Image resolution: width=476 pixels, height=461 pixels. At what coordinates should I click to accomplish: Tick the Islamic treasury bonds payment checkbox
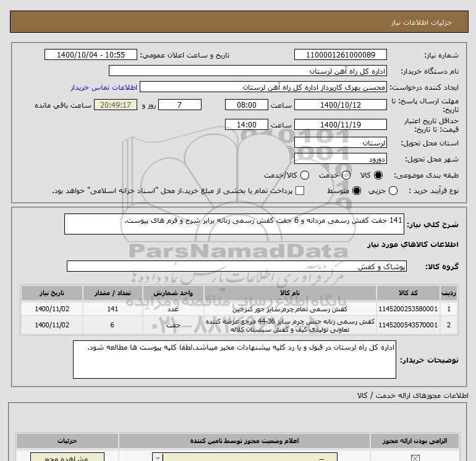click(300, 191)
